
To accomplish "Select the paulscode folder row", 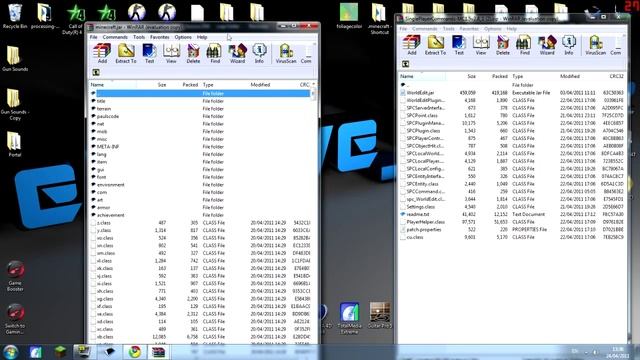I will point(200,116).
